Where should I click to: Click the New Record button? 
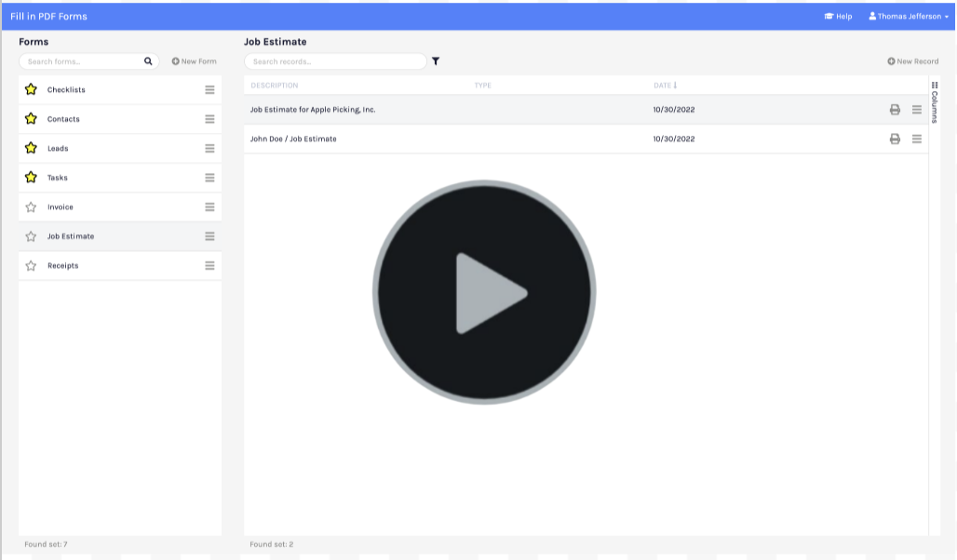pos(912,61)
